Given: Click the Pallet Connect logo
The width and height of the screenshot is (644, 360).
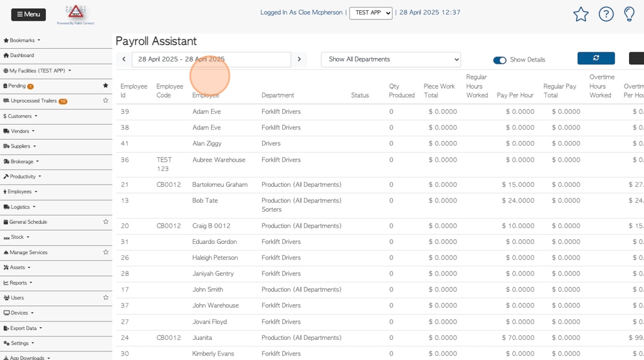Looking at the screenshot, I should click(75, 15).
